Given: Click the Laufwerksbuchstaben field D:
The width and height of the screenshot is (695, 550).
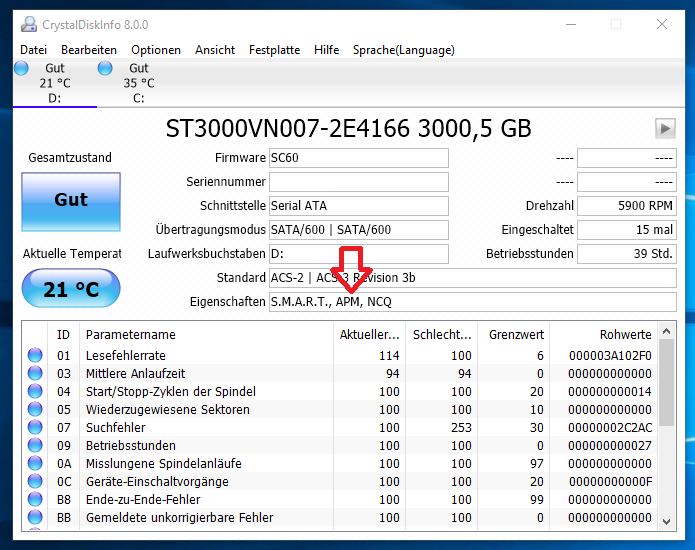Looking at the screenshot, I should 359,254.
